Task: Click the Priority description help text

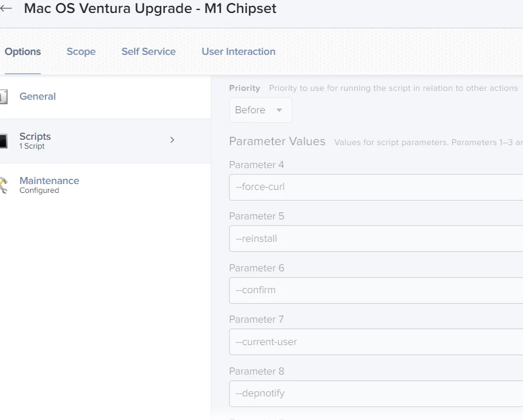Action: click(394, 88)
